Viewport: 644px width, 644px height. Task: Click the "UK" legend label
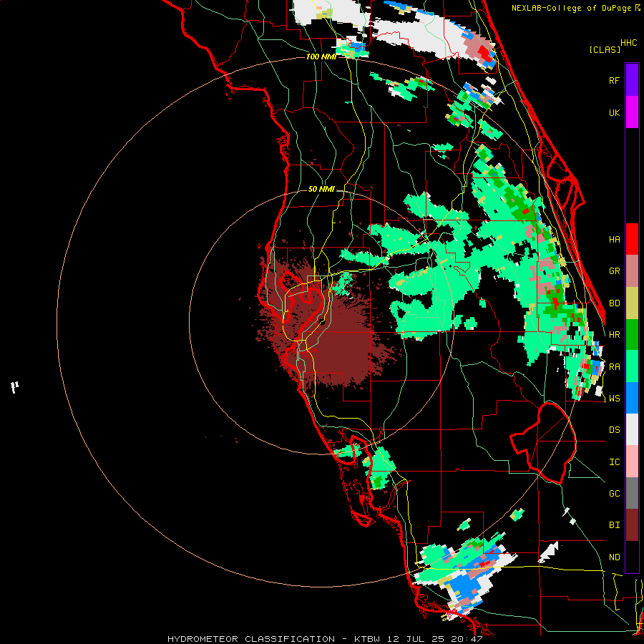pos(614,112)
